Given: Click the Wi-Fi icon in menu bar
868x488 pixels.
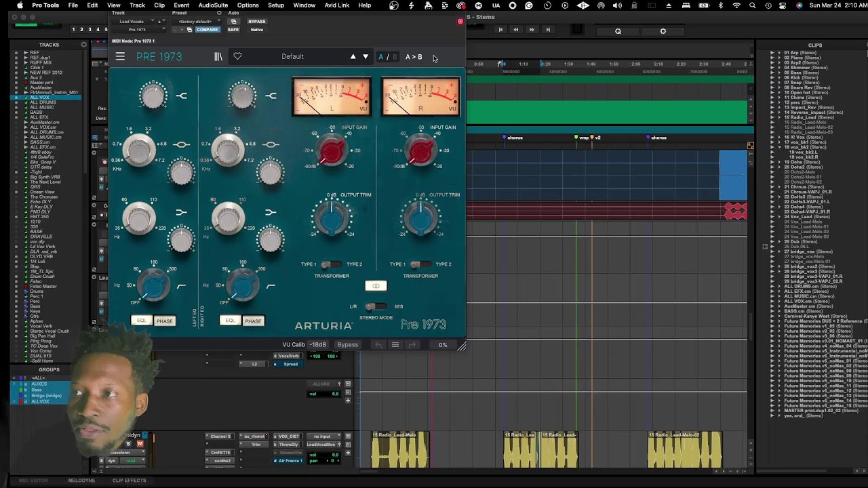Looking at the screenshot, I should click(736, 5).
